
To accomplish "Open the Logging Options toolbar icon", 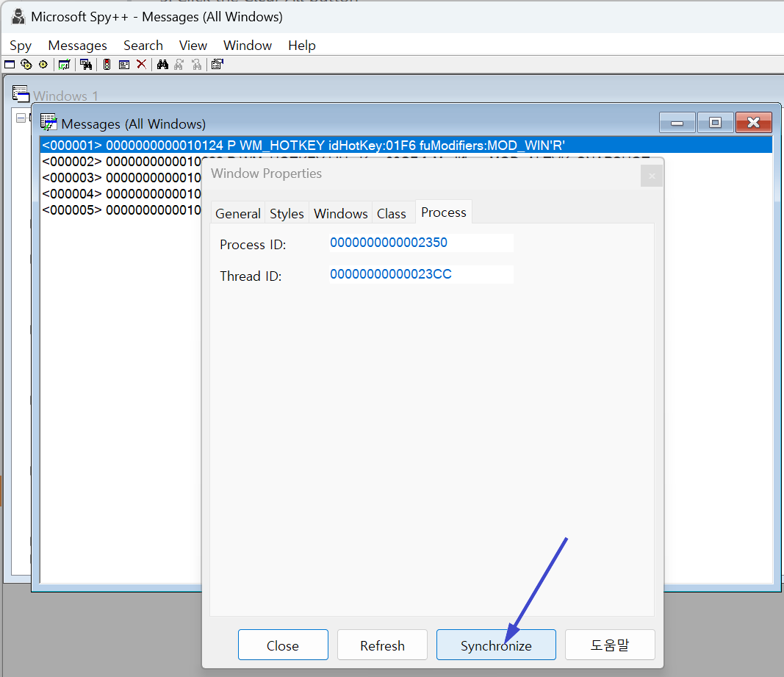I will tap(124, 65).
